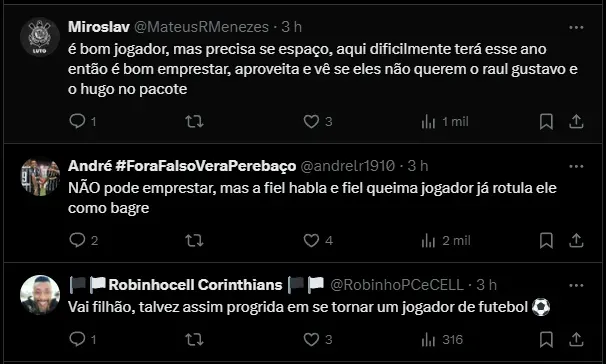Screen dimensions: 606x364
Task: Like André's tweet with 4 likes
Action: [311, 241]
